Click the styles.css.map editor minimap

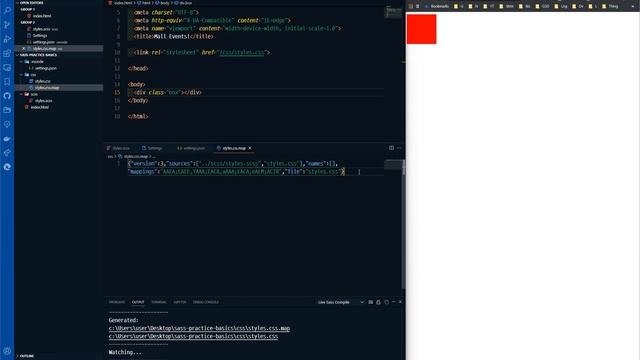point(393,164)
